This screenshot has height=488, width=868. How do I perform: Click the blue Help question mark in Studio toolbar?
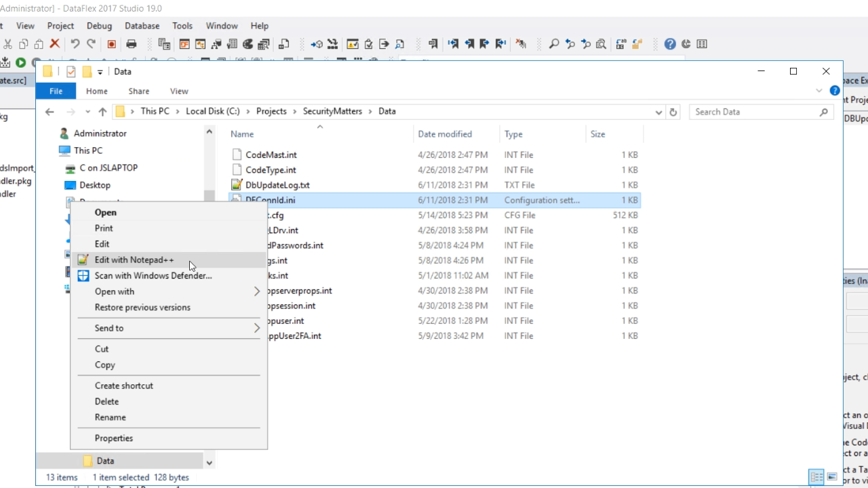click(670, 44)
